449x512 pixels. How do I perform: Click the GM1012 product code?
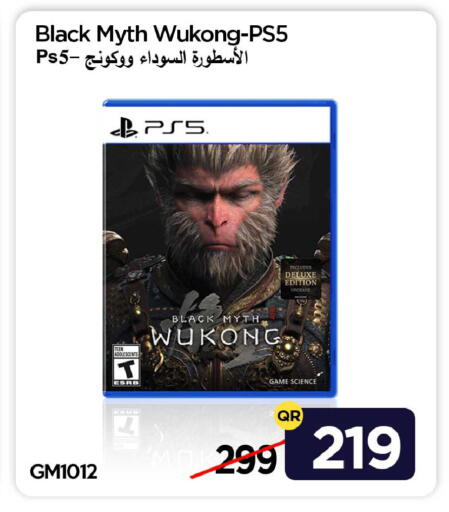click(63, 472)
